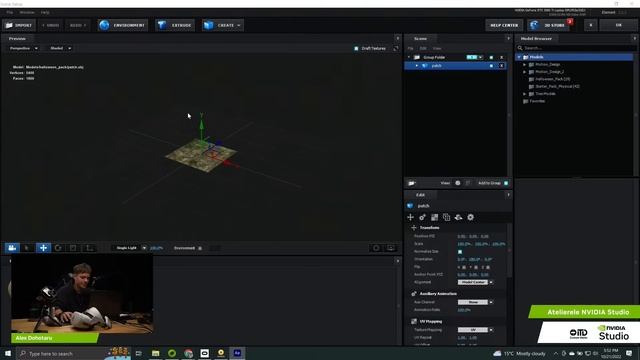Expand the patch model row
This screenshot has height=360, width=640.
click(416, 65)
